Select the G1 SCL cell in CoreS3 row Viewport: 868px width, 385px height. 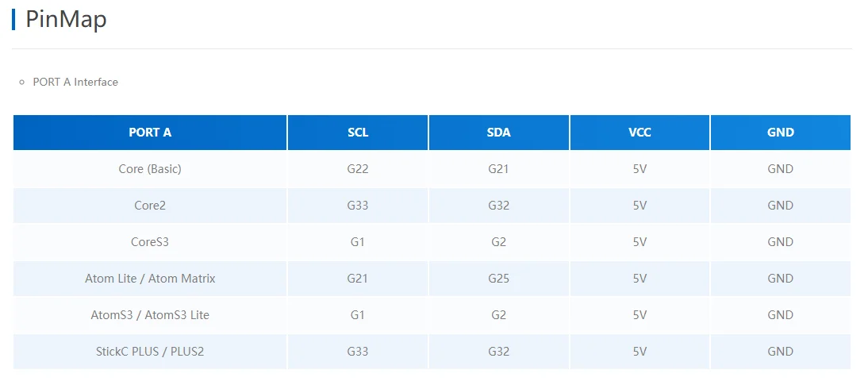coord(358,242)
